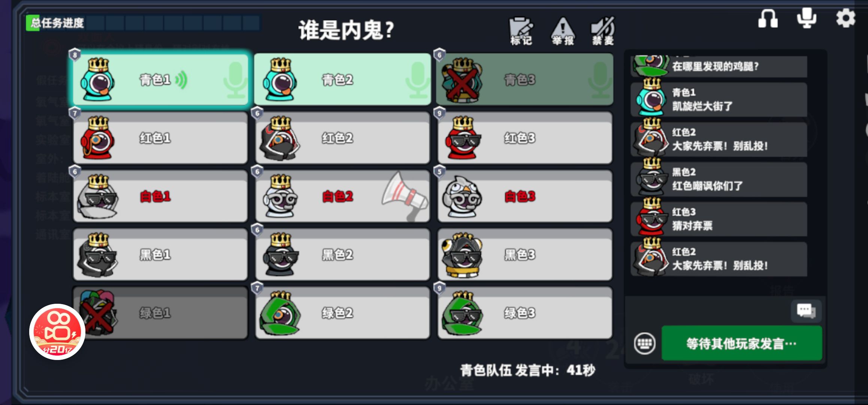Select player card 红色3
Screen dimensions: 868x405
click(x=525, y=138)
